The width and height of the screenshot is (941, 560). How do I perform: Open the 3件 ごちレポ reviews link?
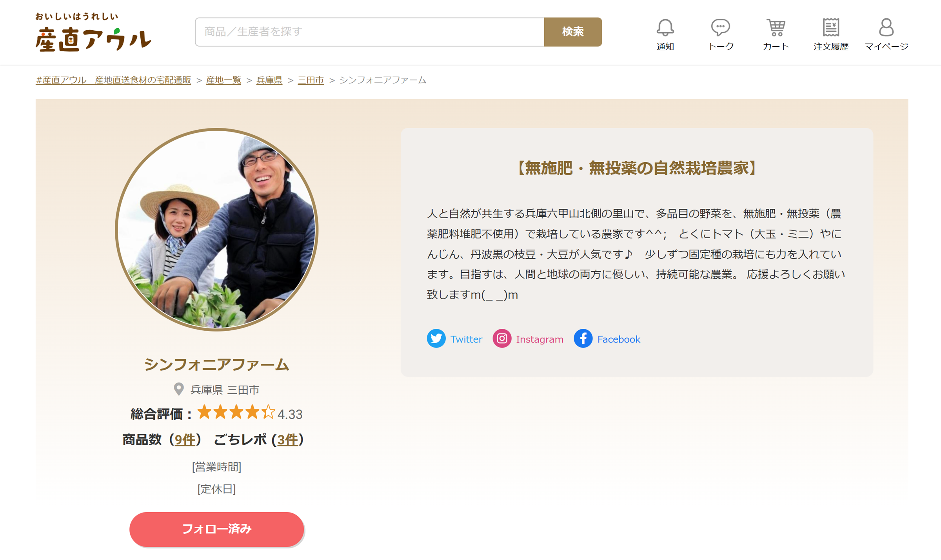[287, 440]
